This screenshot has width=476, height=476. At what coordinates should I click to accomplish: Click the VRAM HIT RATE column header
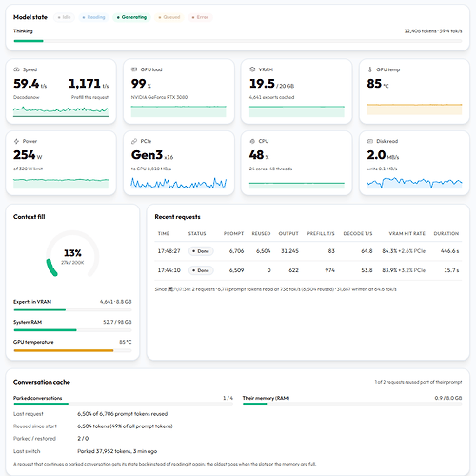pyautogui.click(x=407, y=234)
